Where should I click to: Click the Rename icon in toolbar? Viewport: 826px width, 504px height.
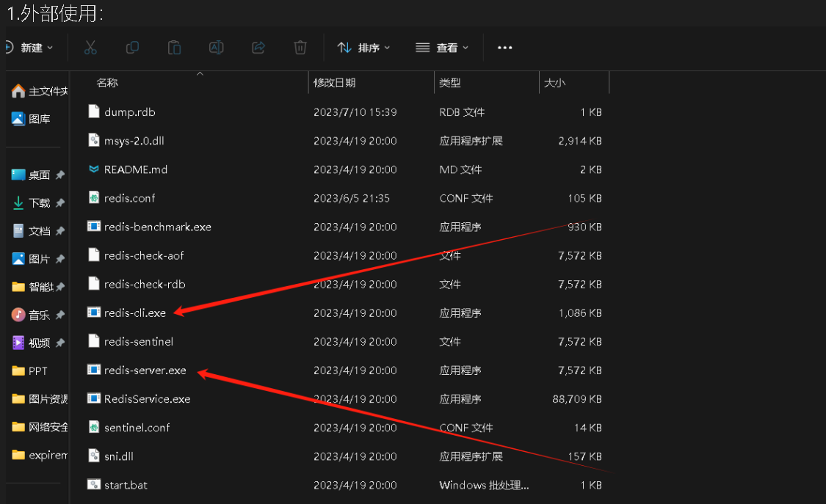(216, 48)
